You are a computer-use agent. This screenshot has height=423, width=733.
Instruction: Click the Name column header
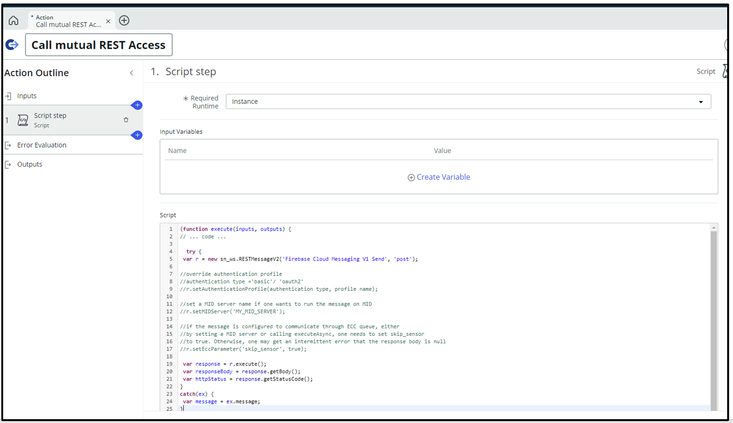177,151
